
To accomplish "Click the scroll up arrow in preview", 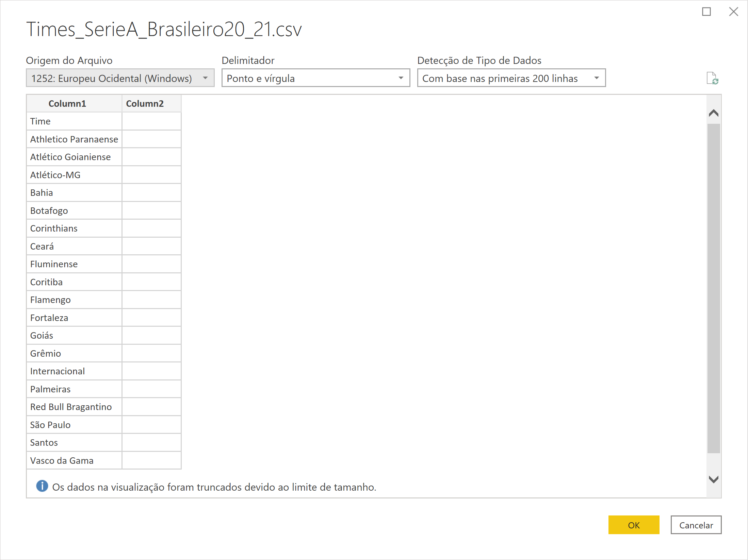I will point(713,113).
